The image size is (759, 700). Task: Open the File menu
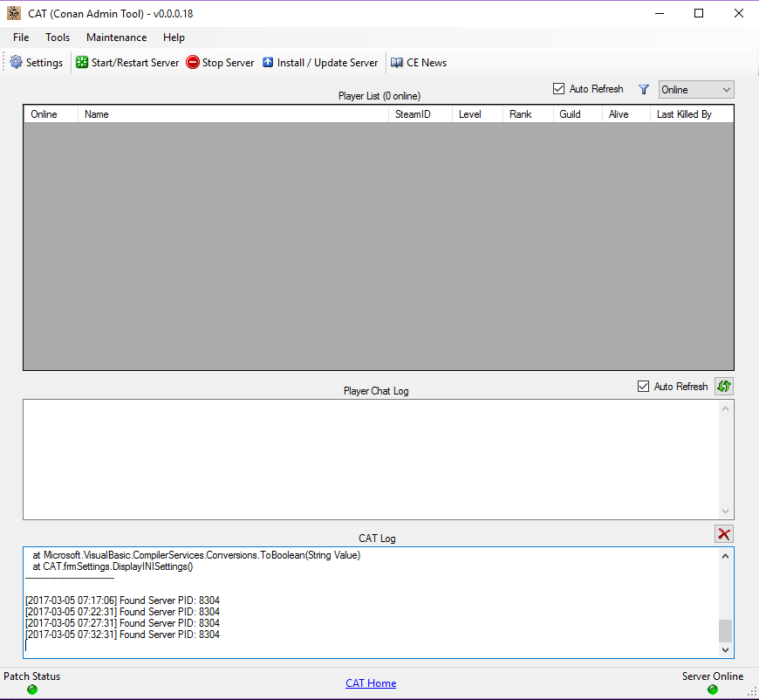(x=21, y=38)
